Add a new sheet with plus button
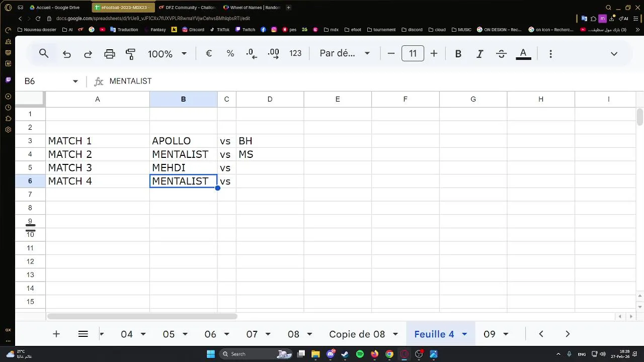The width and height of the screenshot is (644, 362). click(56, 334)
